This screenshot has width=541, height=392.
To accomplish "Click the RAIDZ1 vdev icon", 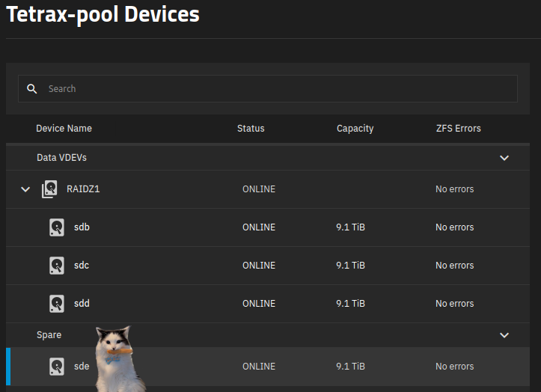I will point(49,189).
